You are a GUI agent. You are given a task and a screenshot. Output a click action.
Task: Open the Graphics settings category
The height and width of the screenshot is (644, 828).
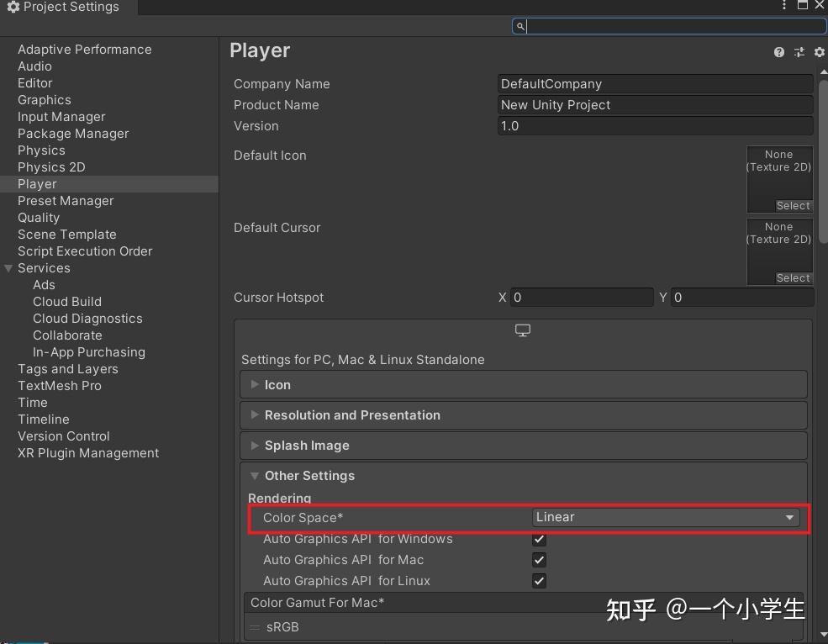click(45, 100)
